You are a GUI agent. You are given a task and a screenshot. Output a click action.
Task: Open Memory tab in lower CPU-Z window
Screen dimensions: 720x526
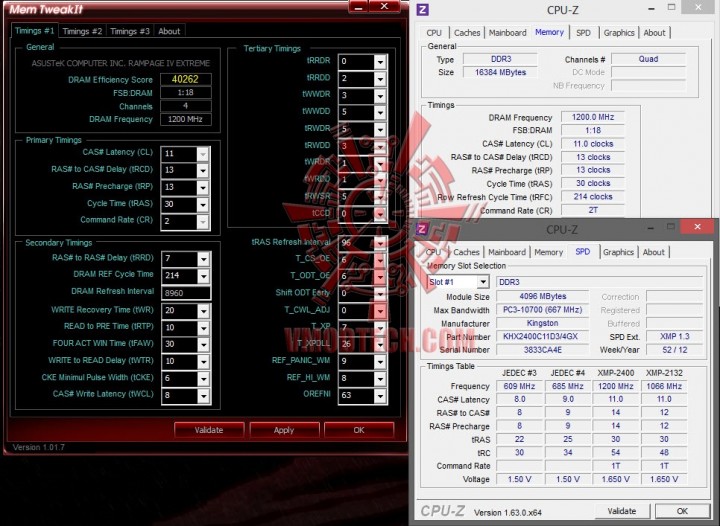548,252
